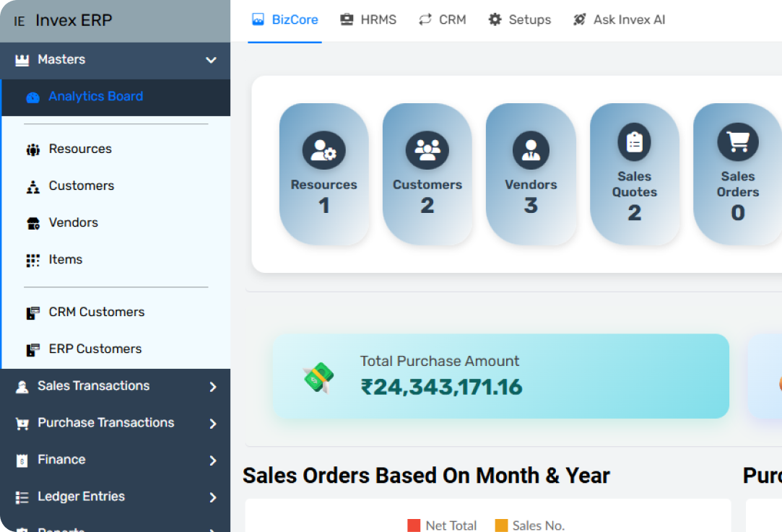Click the Analytics Board gauge icon
The image size is (782, 532).
pos(32,97)
